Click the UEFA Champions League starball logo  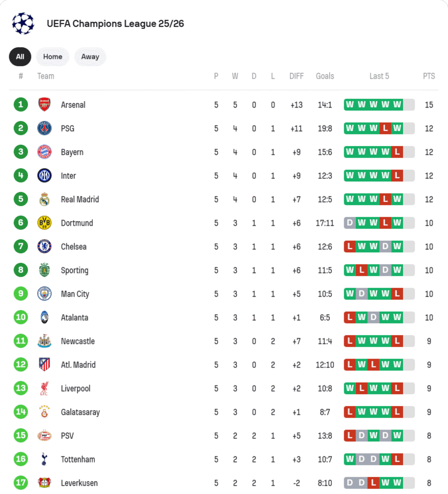(x=23, y=24)
